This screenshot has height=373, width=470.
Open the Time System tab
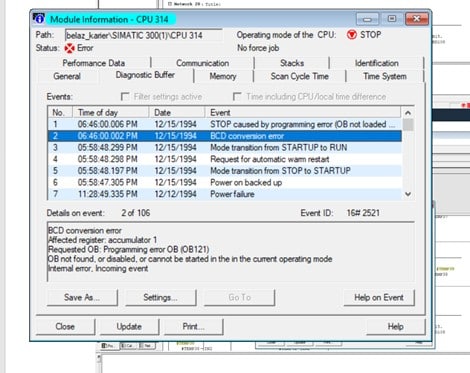(x=385, y=76)
